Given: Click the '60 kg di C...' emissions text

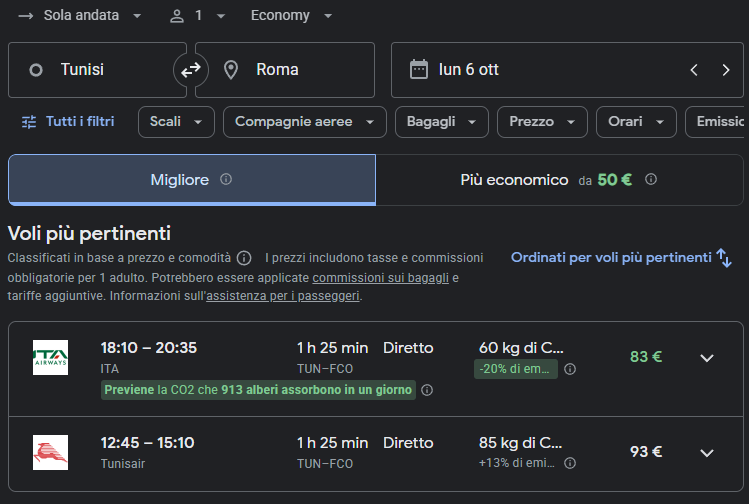Looking at the screenshot, I should 521,348.
